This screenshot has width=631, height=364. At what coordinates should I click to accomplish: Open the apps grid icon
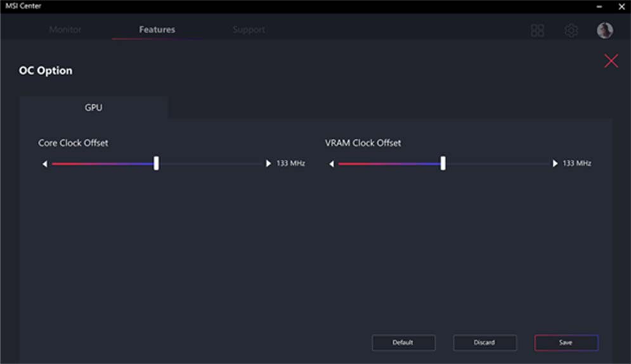[x=537, y=30]
